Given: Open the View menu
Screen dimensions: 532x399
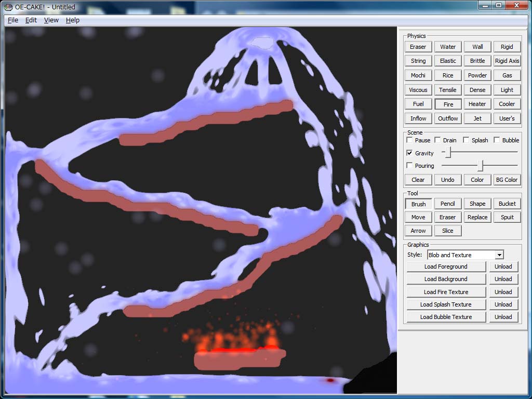Looking at the screenshot, I should [x=51, y=20].
